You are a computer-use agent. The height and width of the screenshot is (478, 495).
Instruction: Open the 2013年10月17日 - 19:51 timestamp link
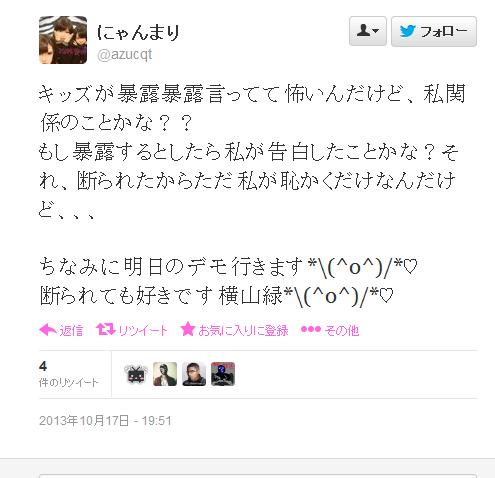tap(105, 421)
